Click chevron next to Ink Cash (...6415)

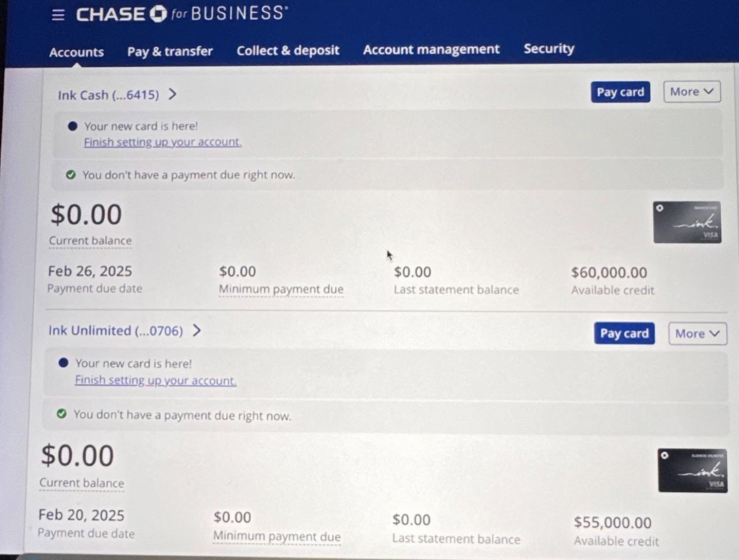coord(172,94)
